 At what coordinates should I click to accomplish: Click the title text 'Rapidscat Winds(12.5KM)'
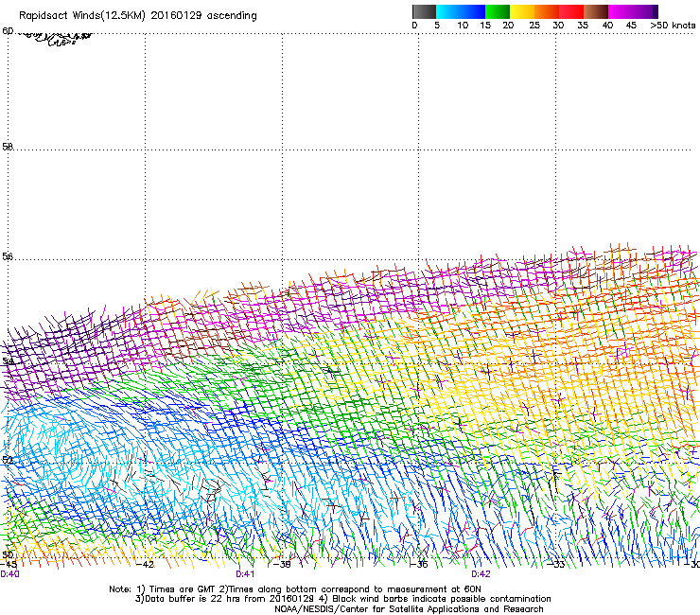click(x=82, y=16)
